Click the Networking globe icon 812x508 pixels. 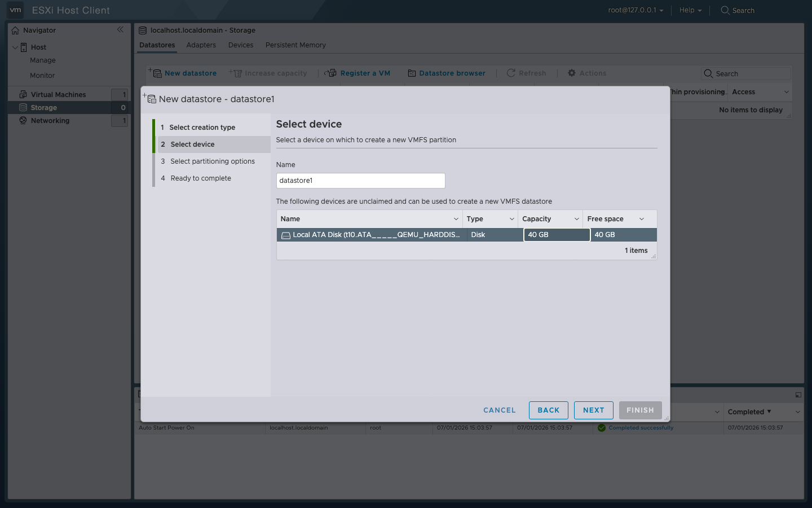pyautogui.click(x=23, y=120)
